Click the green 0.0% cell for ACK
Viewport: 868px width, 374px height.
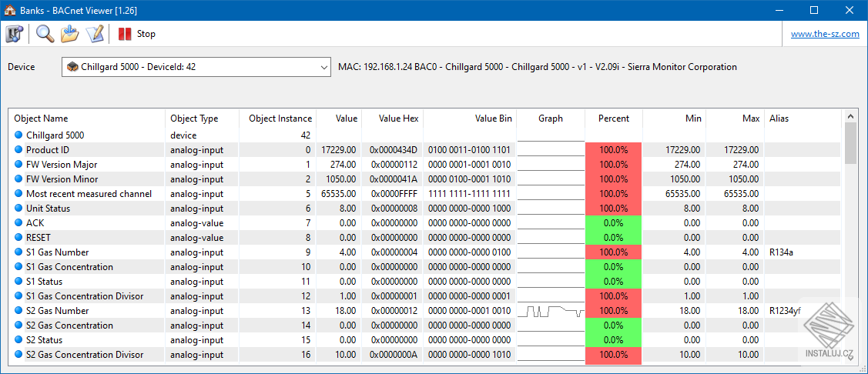[x=613, y=223]
